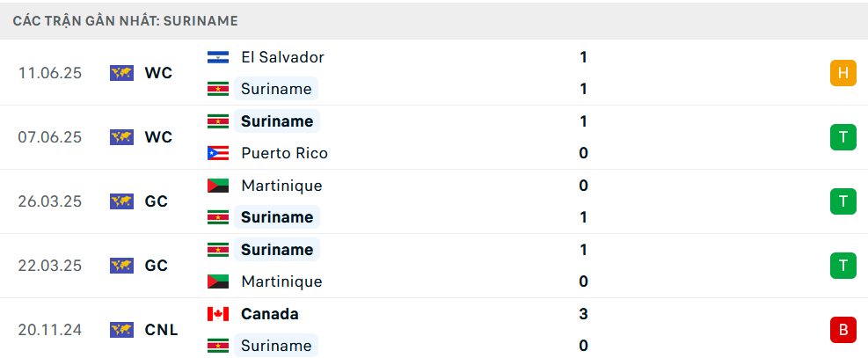Click green T badge for Puerto Rico match

coord(843,137)
